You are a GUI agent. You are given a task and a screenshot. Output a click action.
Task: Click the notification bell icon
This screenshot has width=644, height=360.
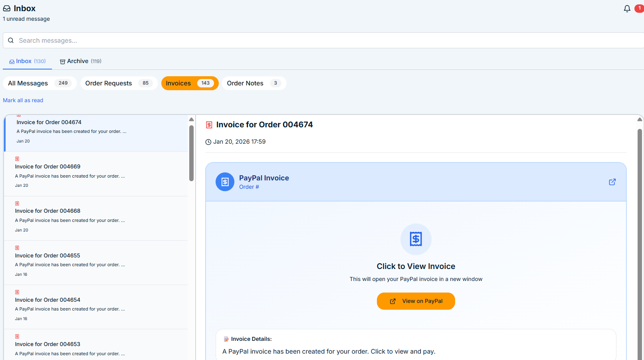tap(627, 8)
